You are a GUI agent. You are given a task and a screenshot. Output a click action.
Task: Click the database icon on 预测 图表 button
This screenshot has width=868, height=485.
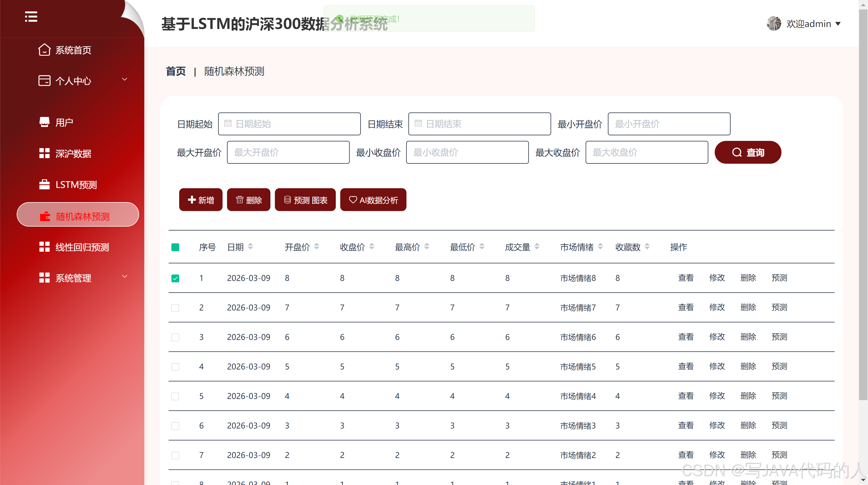coord(287,199)
